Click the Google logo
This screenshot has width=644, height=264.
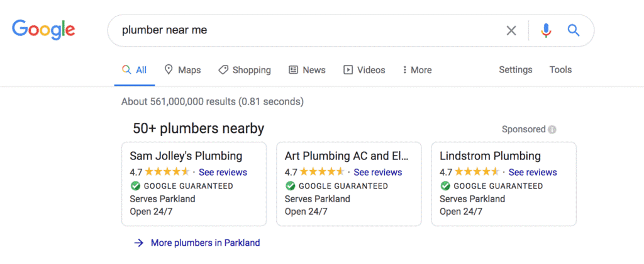coord(43,30)
